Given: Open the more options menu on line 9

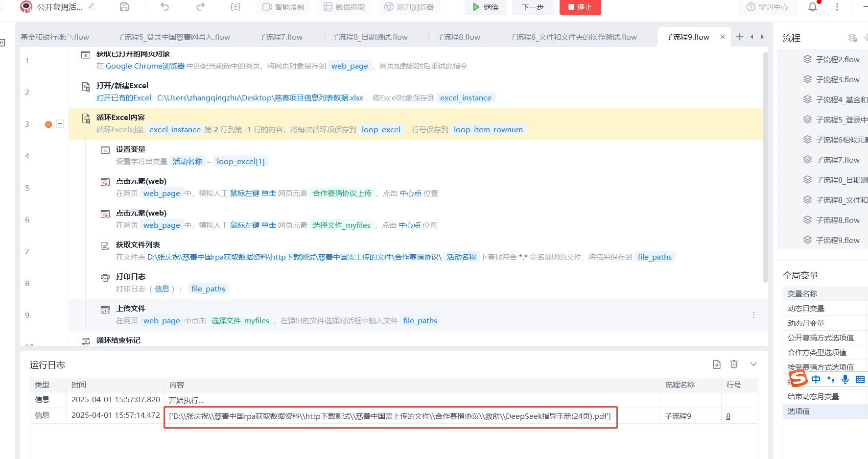Looking at the screenshot, I should [754, 315].
